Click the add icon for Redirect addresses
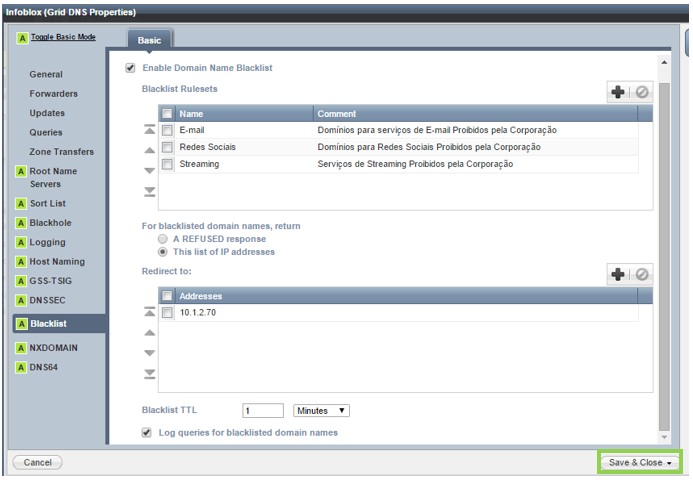Viewport: 693px width, 480px height. (618, 274)
